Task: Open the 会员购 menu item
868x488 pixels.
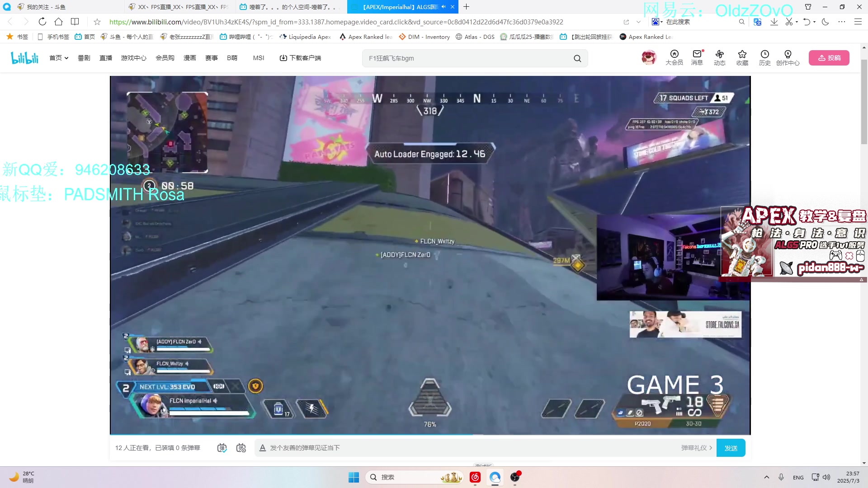Action: click(x=165, y=58)
